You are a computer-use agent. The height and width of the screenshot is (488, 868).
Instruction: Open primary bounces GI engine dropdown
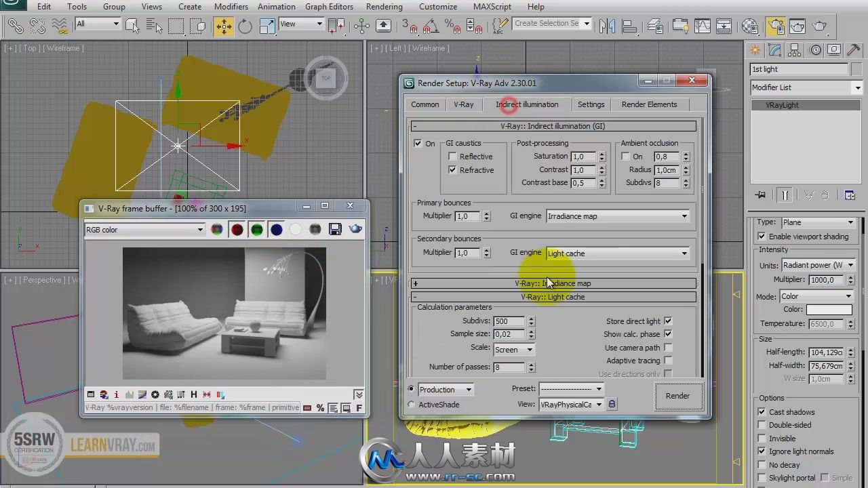click(x=618, y=216)
